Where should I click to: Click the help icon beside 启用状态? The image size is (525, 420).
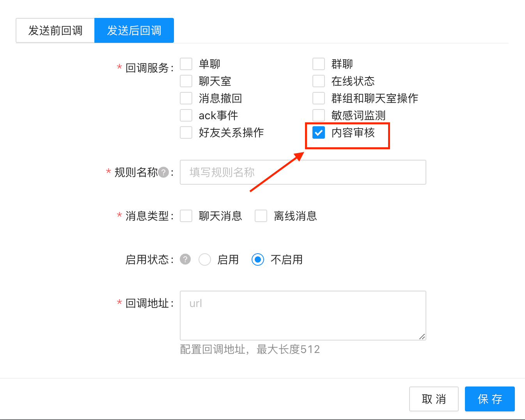pyautogui.click(x=185, y=259)
